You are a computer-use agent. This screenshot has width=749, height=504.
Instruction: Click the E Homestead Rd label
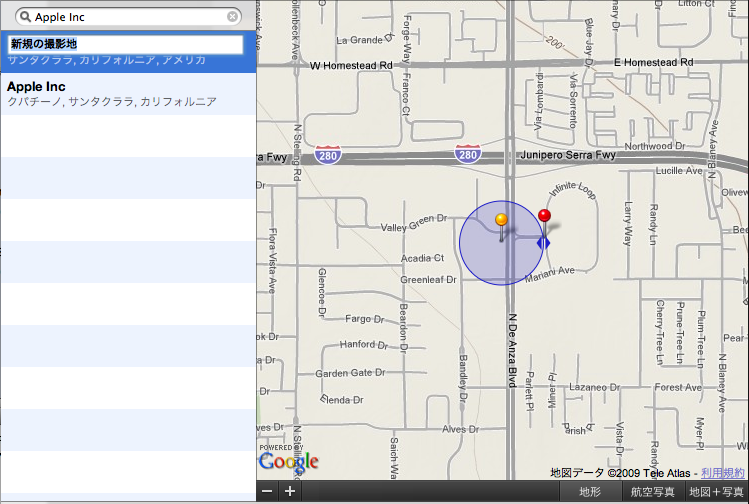[x=653, y=62]
